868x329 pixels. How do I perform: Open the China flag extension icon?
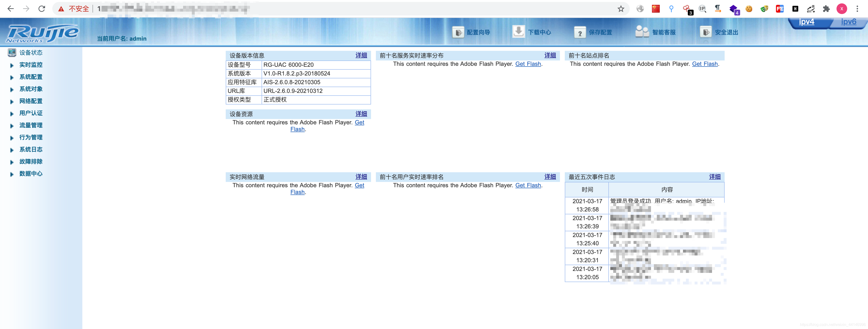coord(655,9)
